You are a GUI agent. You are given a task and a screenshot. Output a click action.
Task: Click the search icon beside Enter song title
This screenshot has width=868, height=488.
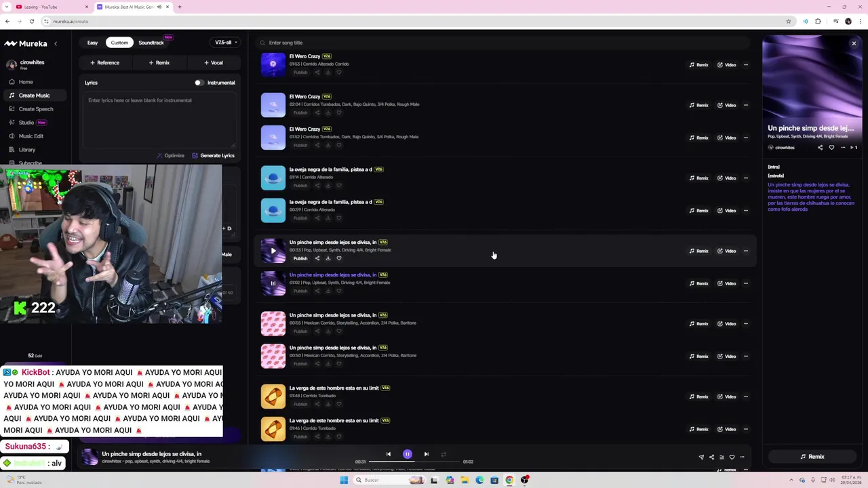click(262, 43)
